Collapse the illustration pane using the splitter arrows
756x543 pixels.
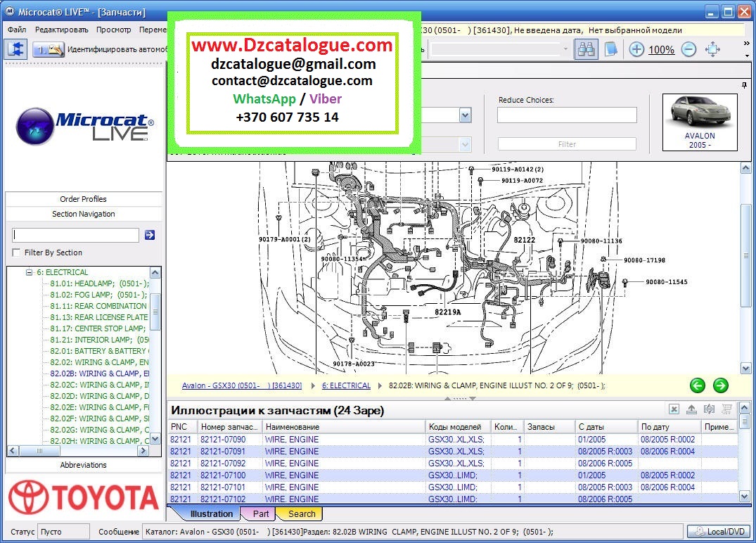(x=461, y=398)
